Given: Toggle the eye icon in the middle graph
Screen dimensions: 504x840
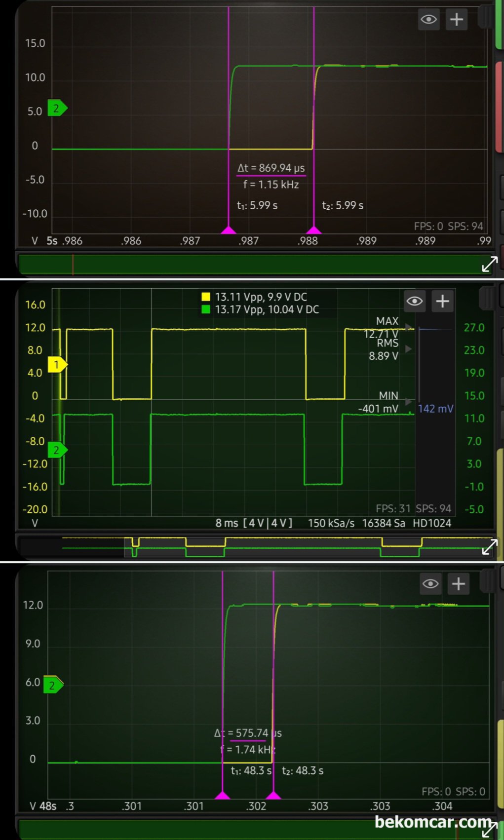Looking at the screenshot, I should pyautogui.click(x=415, y=301).
